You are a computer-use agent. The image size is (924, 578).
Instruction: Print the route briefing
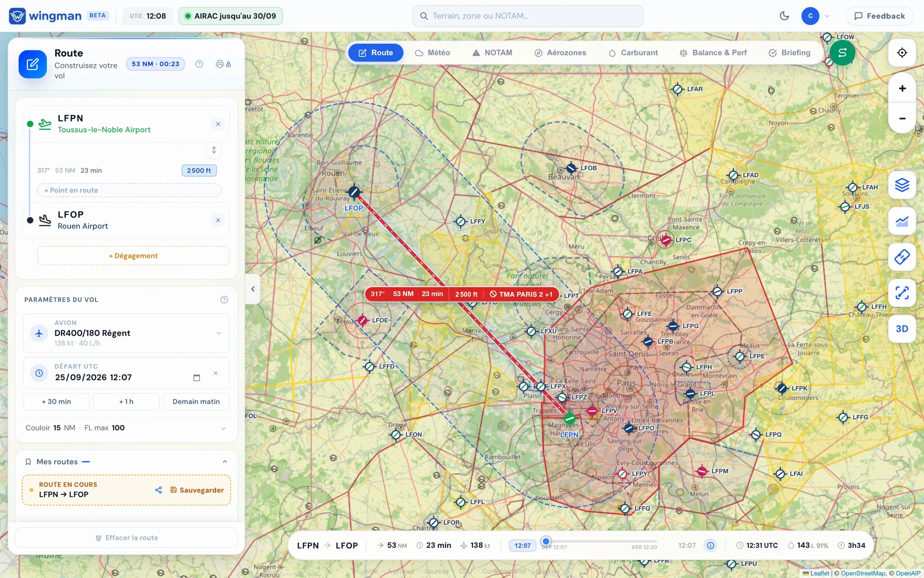223,64
